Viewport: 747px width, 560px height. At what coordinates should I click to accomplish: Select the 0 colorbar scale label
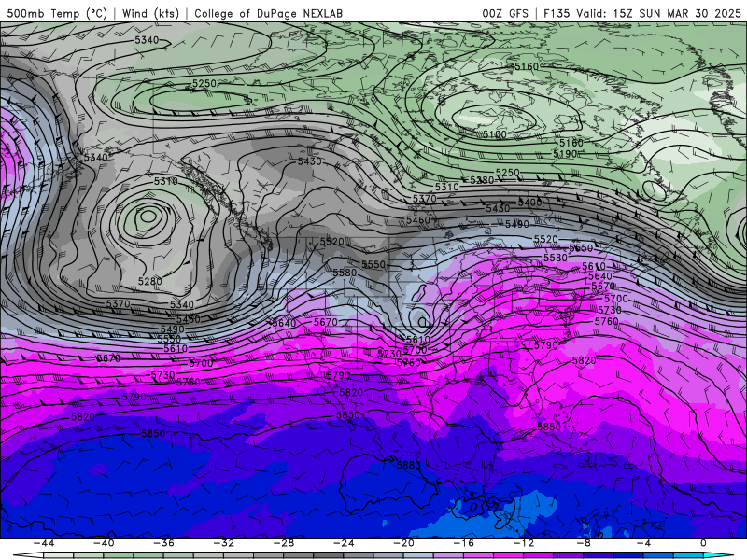click(704, 543)
